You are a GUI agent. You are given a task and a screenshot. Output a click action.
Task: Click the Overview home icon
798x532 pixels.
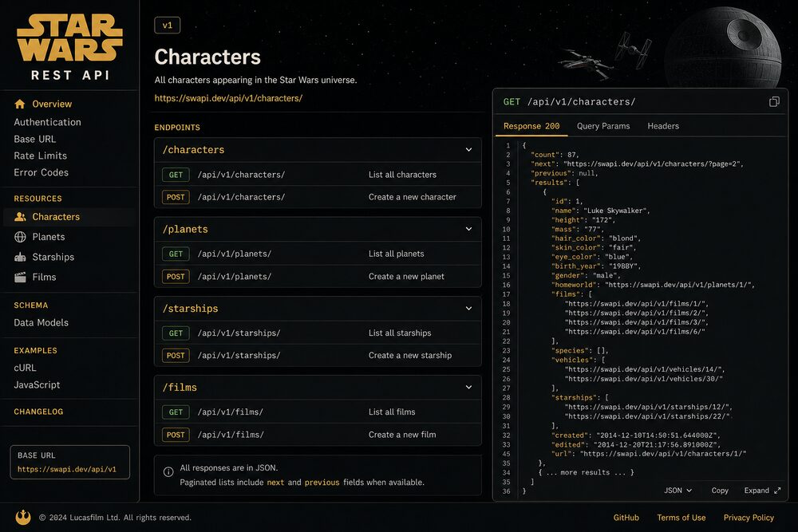point(20,104)
